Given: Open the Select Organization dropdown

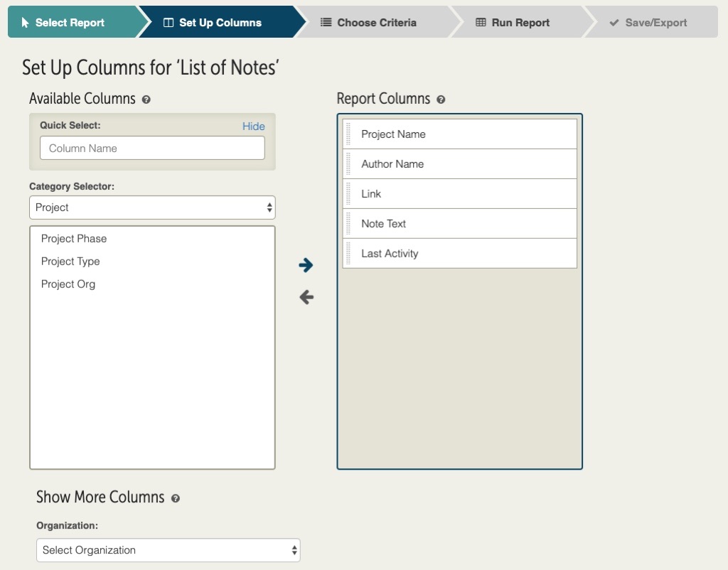Looking at the screenshot, I should (x=168, y=550).
